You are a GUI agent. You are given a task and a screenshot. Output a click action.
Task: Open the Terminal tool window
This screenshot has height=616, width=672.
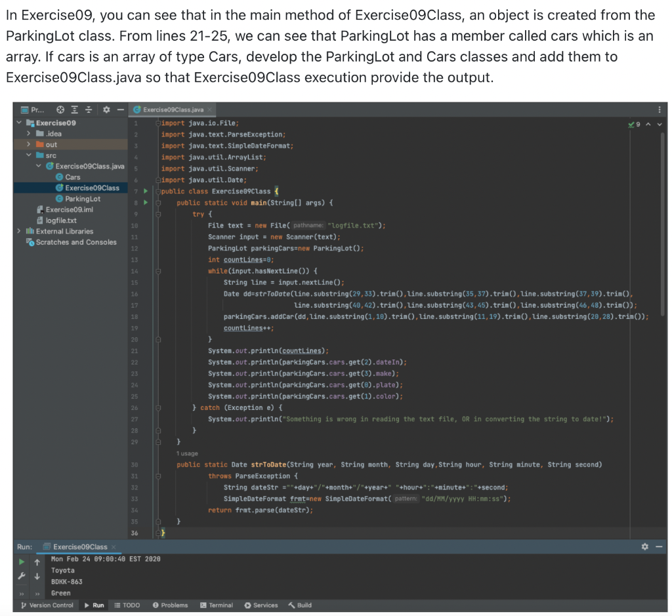(x=217, y=605)
